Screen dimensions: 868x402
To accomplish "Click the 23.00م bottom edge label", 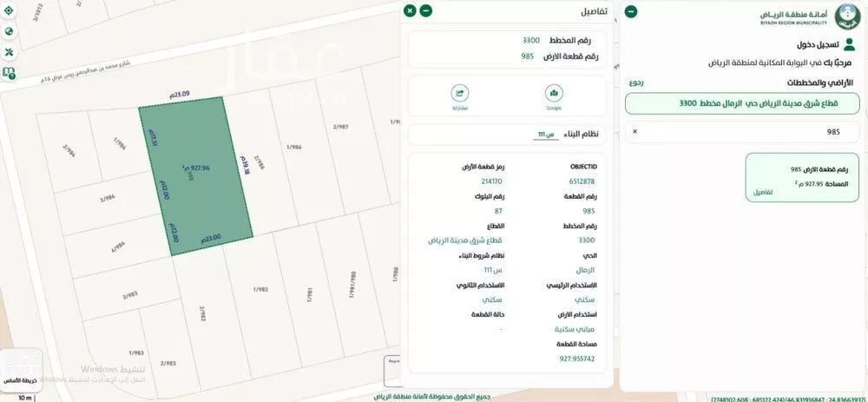I will tap(210, 238).
